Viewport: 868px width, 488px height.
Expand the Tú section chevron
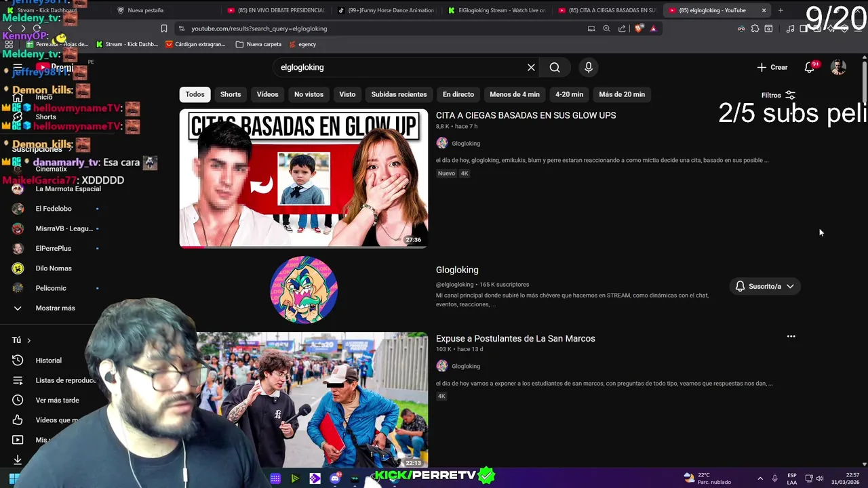click(28, 340)
